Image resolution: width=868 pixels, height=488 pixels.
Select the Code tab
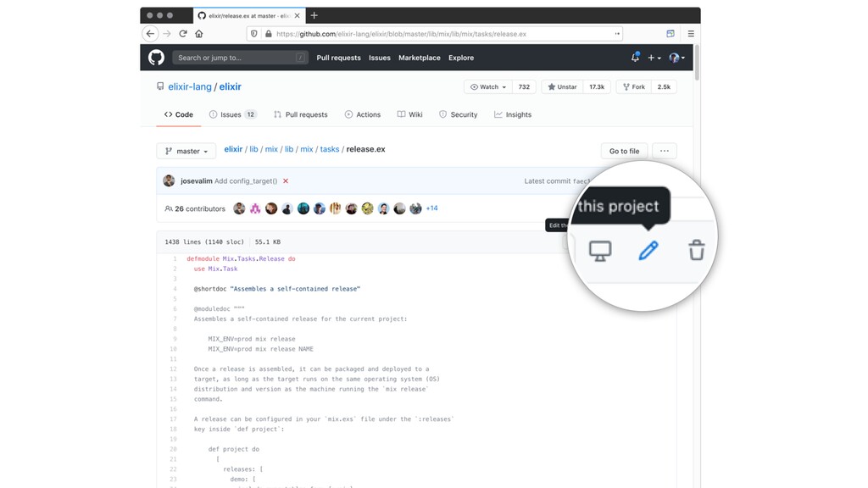point(178,114)
